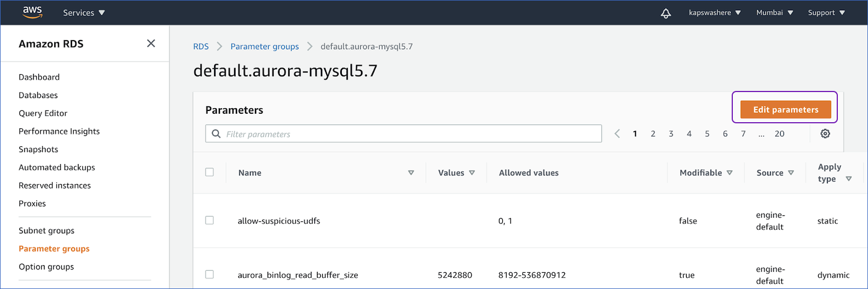Click the allow-suspicious-udfs parameter name
Image resolution: width=868 pixels, height=289 pixels.
[x=279, y=221]
